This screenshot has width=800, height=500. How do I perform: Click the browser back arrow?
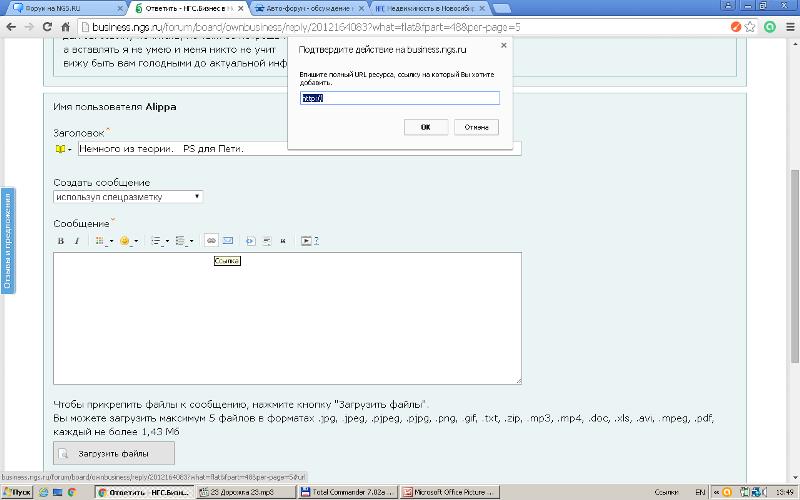tap(11, 27)
